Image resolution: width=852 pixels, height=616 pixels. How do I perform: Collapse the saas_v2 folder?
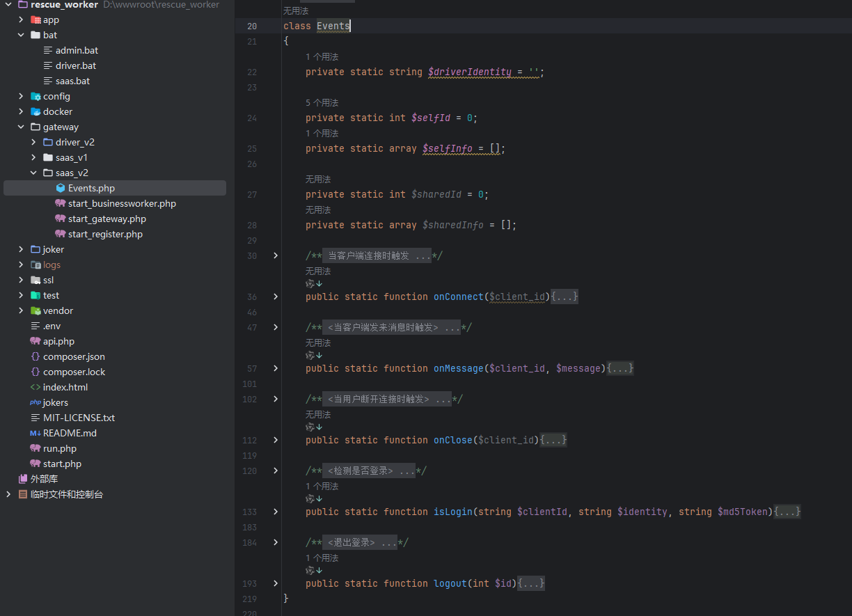pyautogui.click(x=33, y=173)
